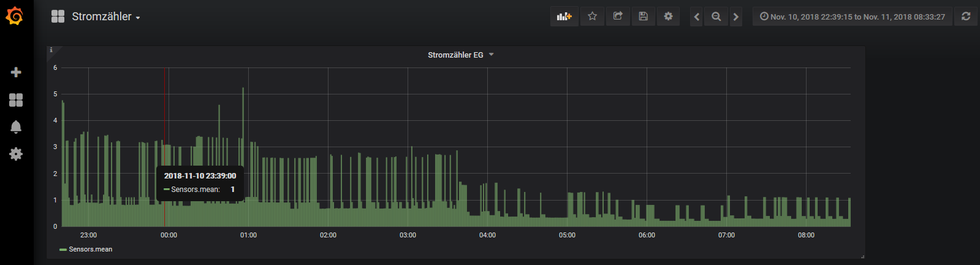
Task: Mark dashboard as favorite with star icon
Action: [x=592, y=17]
